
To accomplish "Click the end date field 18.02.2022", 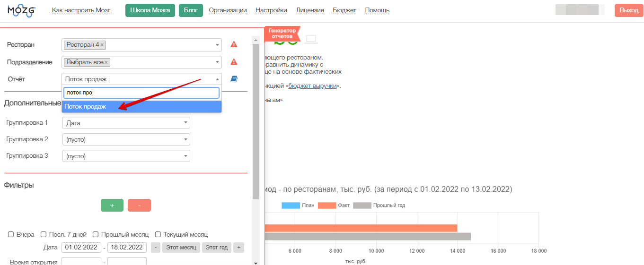I will tap(127, 248).
